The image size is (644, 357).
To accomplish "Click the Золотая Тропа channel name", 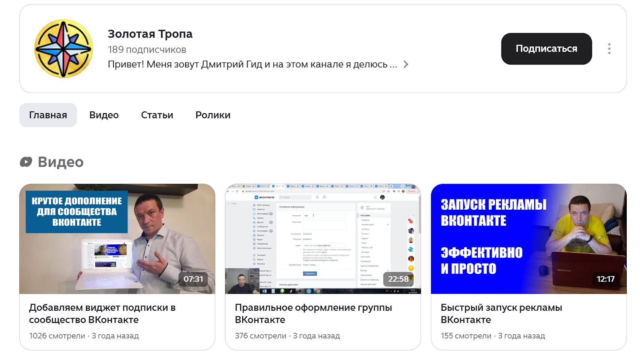I will click(150, 34).
